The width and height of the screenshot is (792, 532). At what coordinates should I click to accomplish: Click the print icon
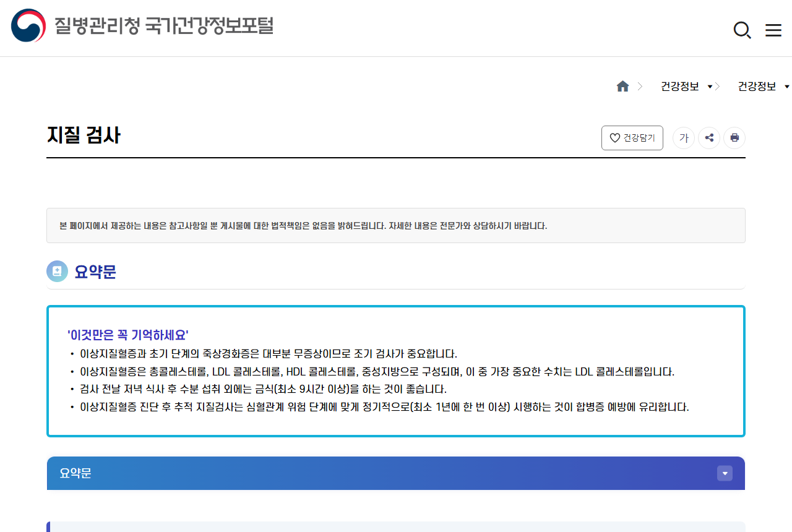click(x=734, y=138)
